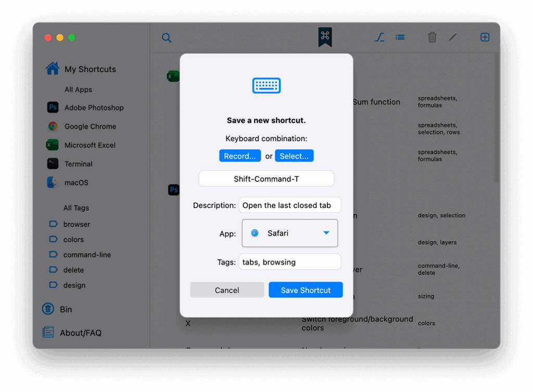
Task: Click the design tag icon
Action: pos(54,285)
